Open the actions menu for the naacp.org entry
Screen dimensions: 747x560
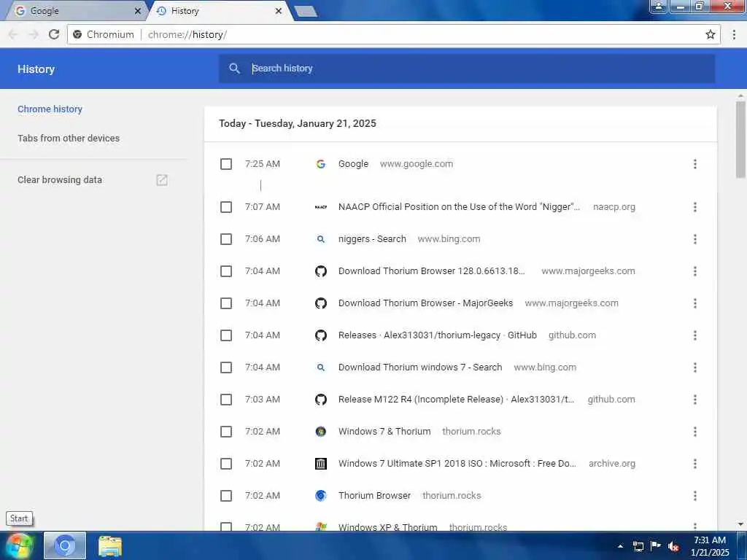(695, 207)
